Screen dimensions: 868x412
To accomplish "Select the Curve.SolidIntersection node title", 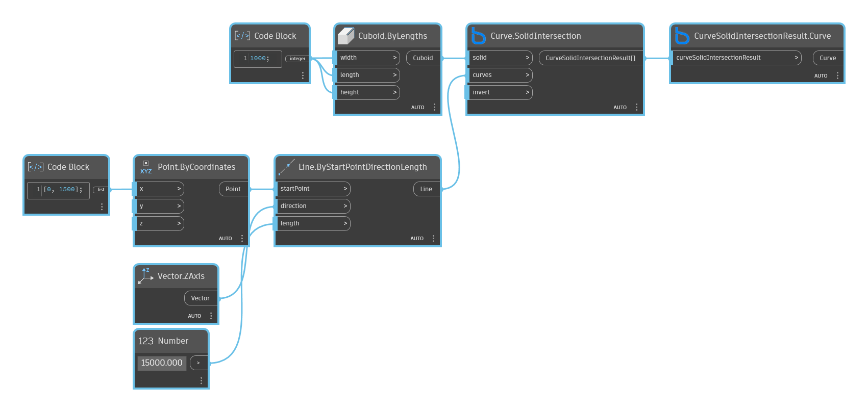I will (x=536, y=36).
